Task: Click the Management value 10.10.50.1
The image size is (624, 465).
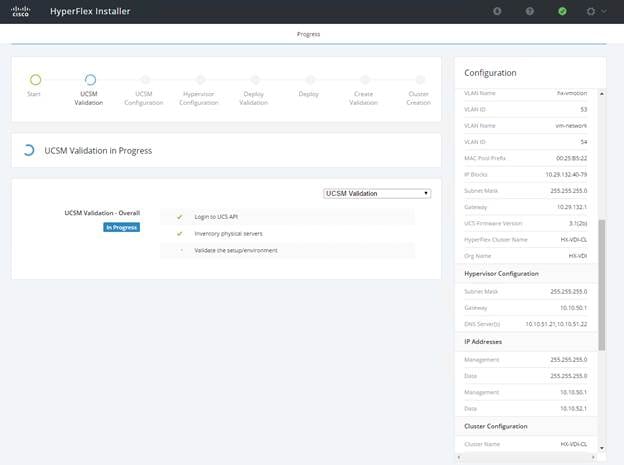Action: pos(573,393)
